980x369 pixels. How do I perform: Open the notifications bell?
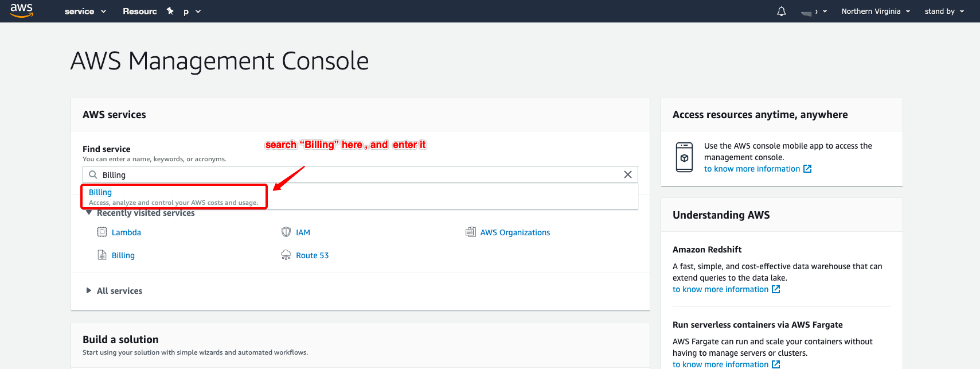point(781,11)
